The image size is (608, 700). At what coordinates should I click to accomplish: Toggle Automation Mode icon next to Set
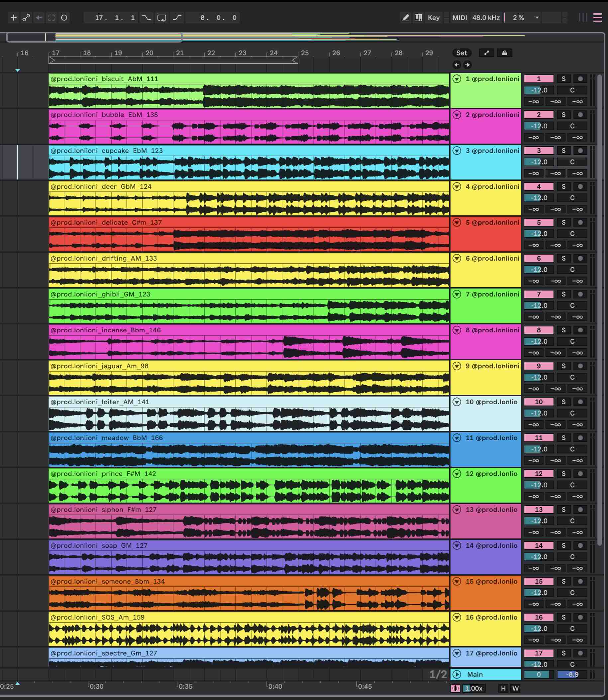coord(486,53)
